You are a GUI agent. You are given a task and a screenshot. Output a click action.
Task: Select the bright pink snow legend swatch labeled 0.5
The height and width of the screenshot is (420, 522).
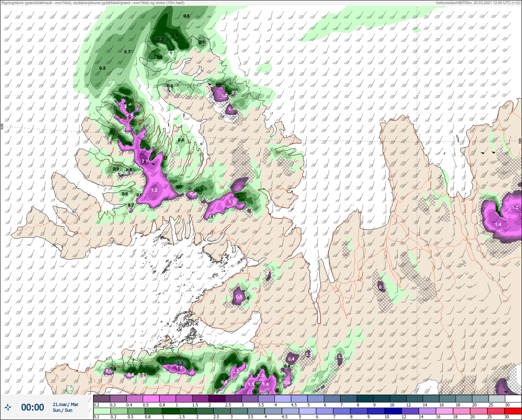[151, 398]
